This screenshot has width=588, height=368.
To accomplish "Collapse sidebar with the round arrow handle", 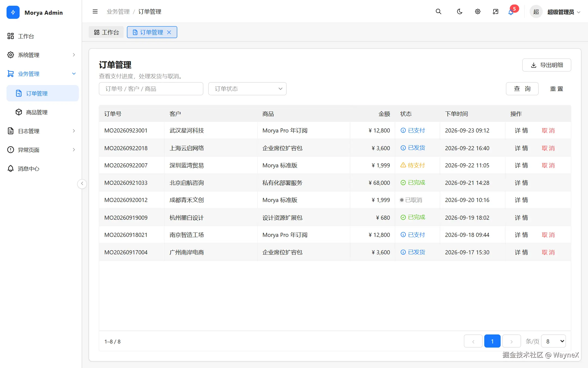I will [82, 183].
